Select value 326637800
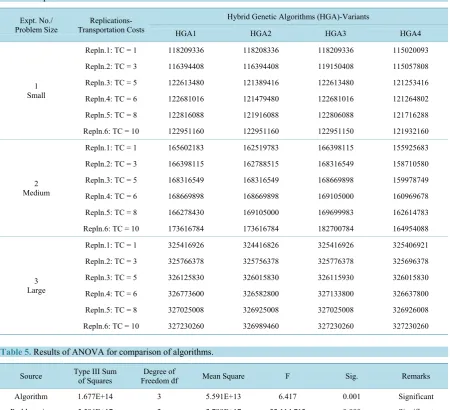Screen dimensions: 450x410 click(x=410, y=294)
